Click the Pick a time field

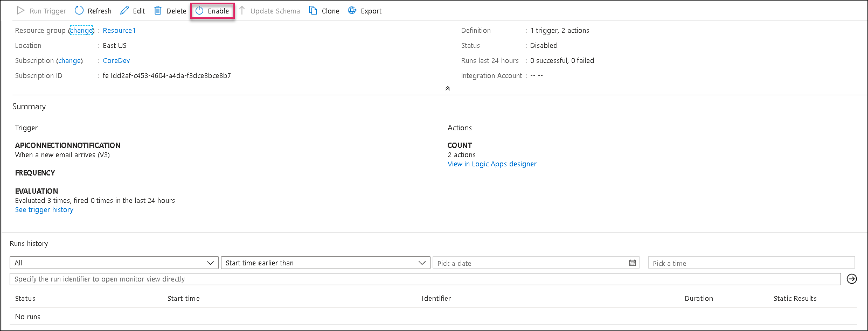click(x=751, y=263)
